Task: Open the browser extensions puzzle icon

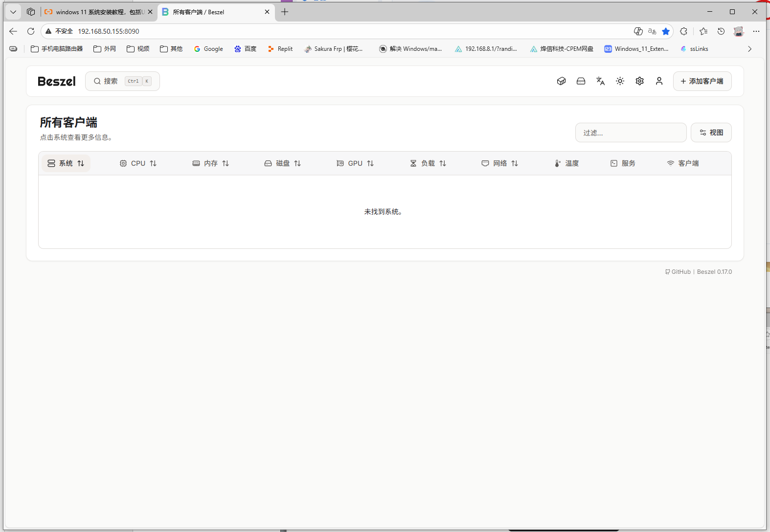Action: [x=683, y=31]
